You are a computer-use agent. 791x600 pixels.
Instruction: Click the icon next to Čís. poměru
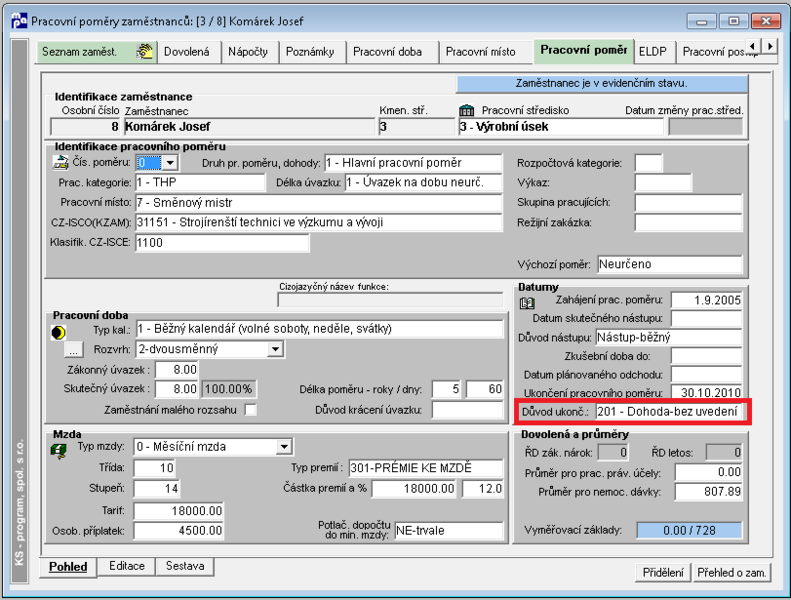61,162
